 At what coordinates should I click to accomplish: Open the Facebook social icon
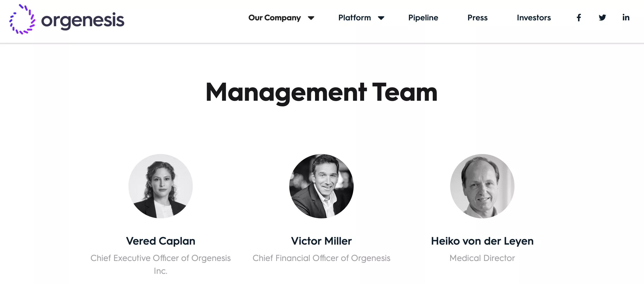click(579, 18)
